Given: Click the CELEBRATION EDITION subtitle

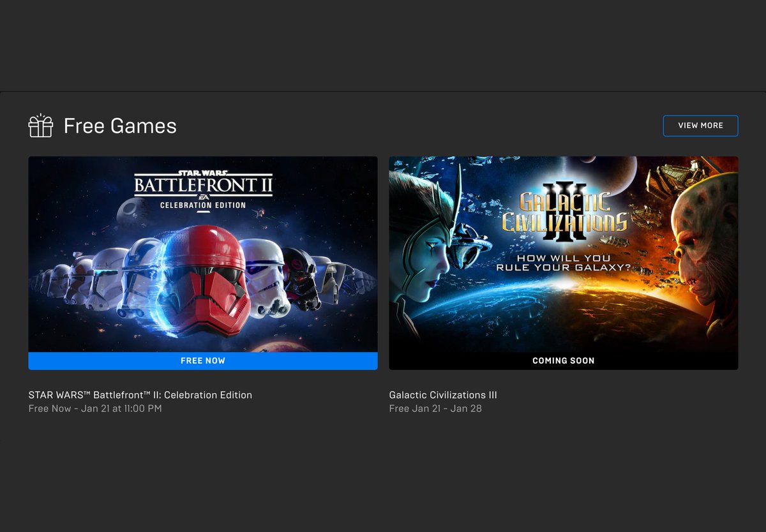Looking at the screenshot, I should (x=203, y=205).
